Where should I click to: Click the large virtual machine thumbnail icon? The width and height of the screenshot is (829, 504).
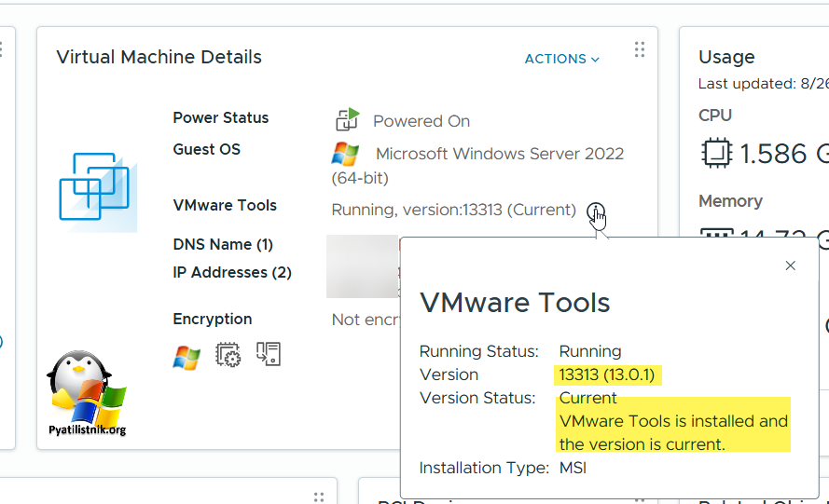click(x=98, y=192)
